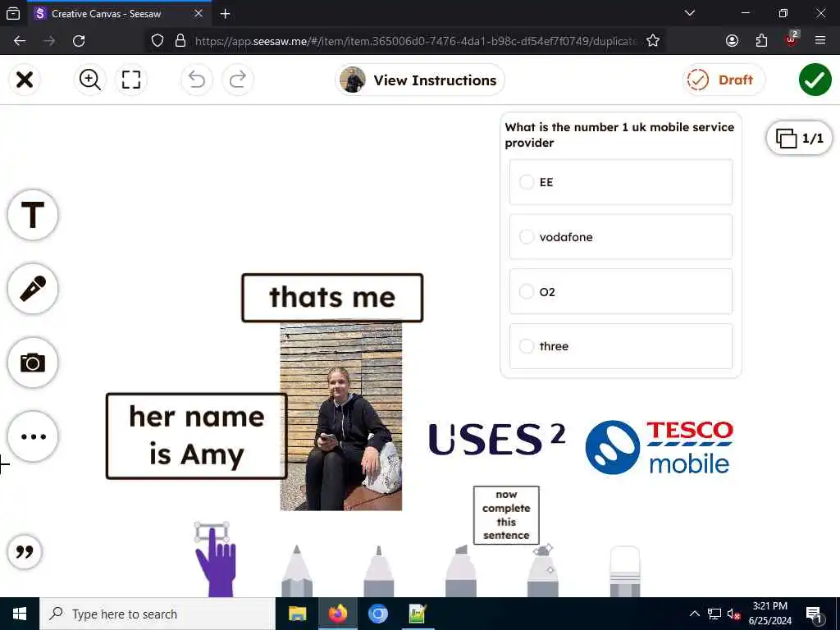Click the site padlock security icon
The image size is (840, 630).
point(180,41)
